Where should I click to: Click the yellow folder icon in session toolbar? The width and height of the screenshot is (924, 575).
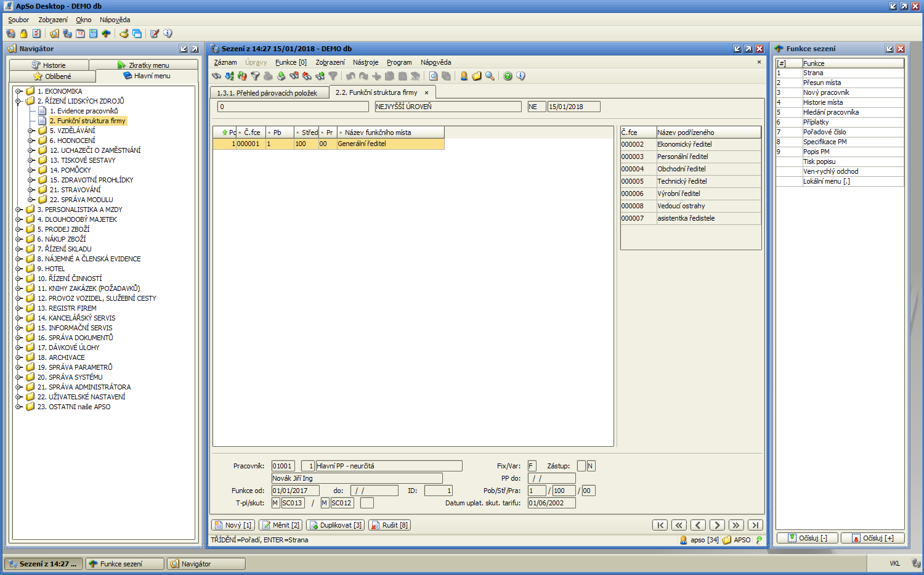477,76
